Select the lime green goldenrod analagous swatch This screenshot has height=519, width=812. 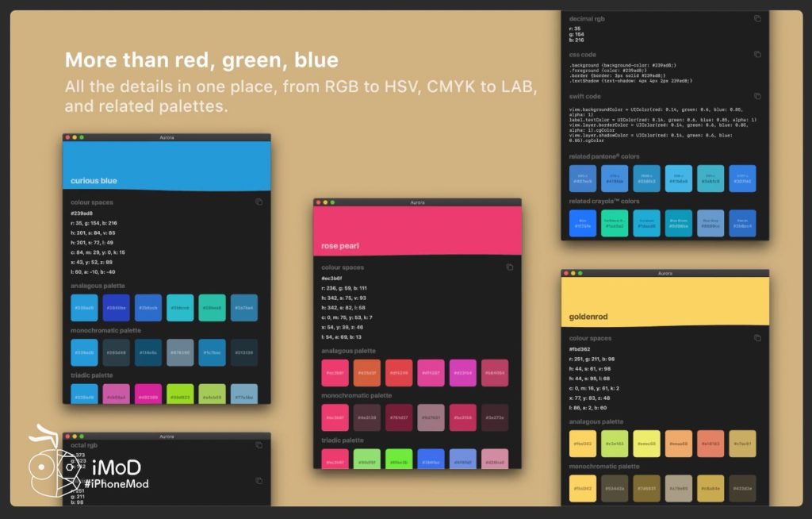615,444
